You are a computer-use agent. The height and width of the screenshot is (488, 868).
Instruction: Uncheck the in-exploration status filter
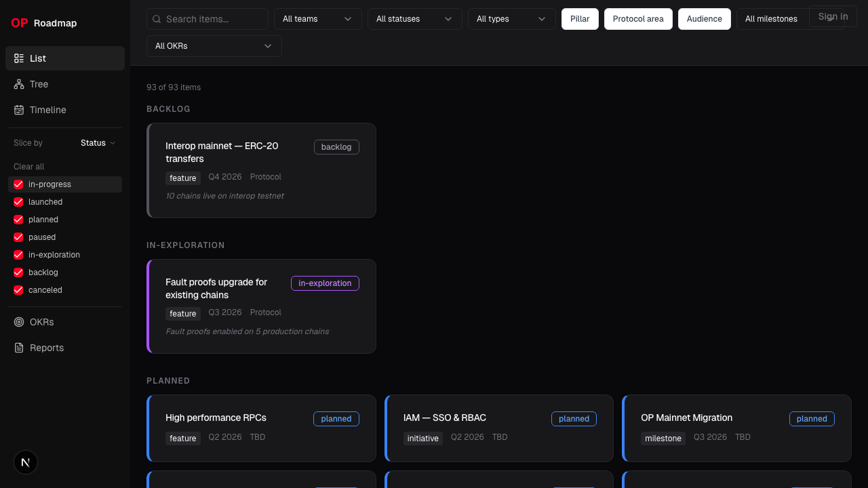click(x=18, y=255)
